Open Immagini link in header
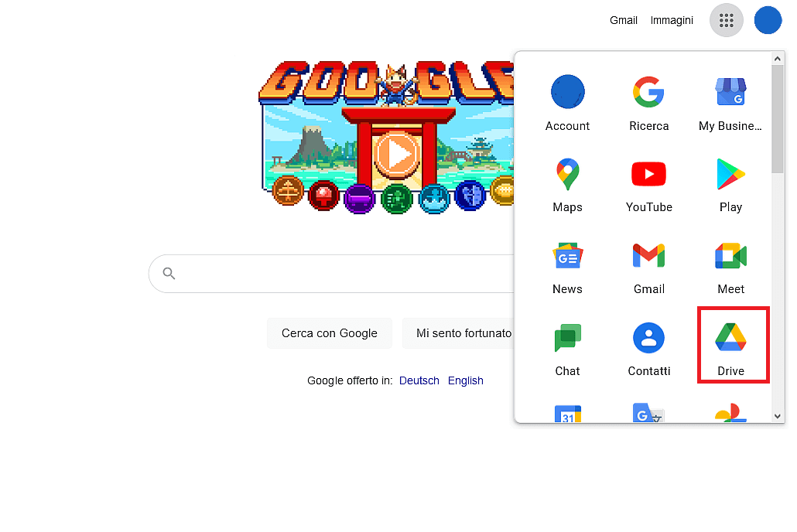The width and height of the screenshot is (797, 532). coord(672,20)
